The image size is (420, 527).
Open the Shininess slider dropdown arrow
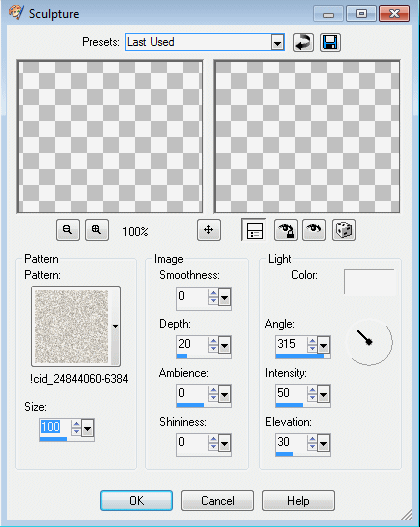tap(224, 444)
